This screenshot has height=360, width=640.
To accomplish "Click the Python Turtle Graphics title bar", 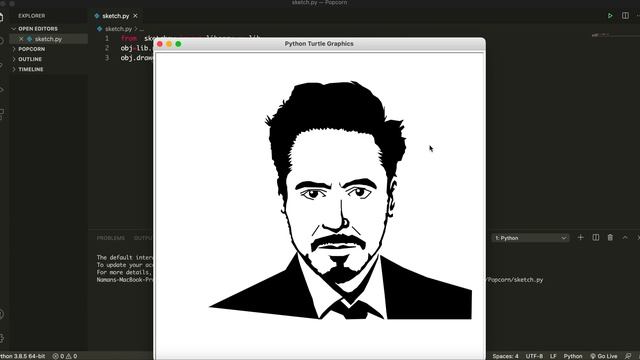I will click(319, 44).
